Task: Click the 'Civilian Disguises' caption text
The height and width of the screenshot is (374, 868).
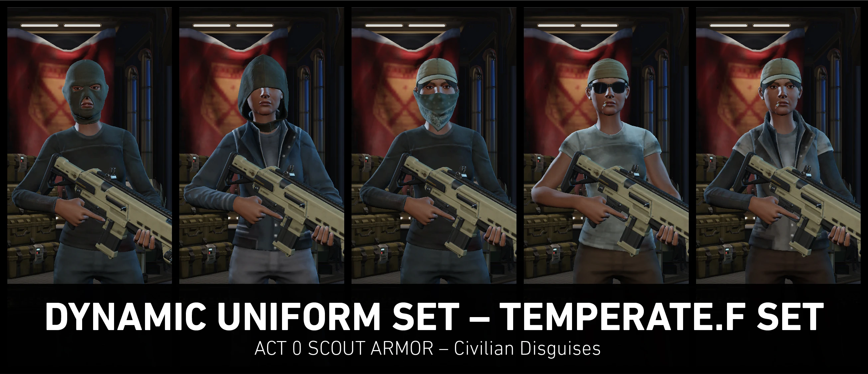Action: [527, 348]
